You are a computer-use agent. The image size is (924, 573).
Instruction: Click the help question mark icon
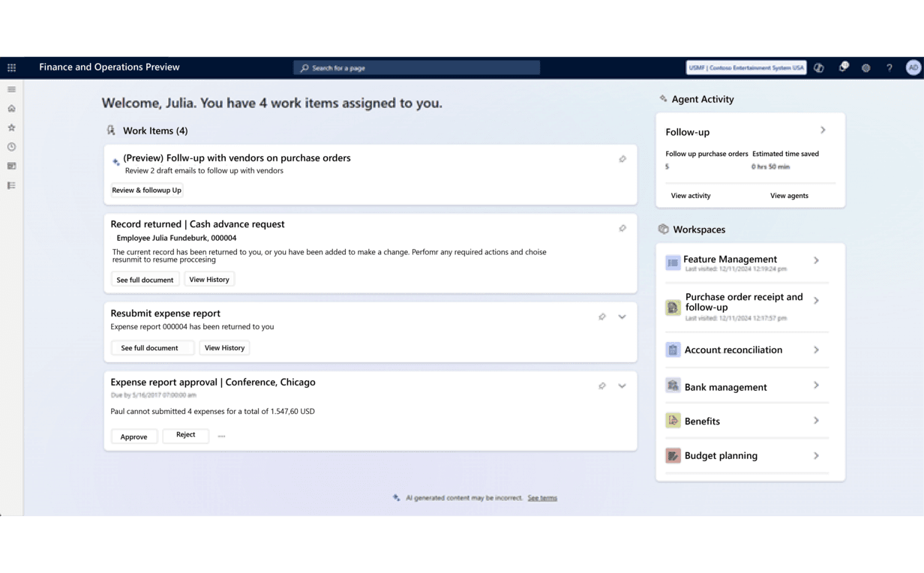coord(889,67)
